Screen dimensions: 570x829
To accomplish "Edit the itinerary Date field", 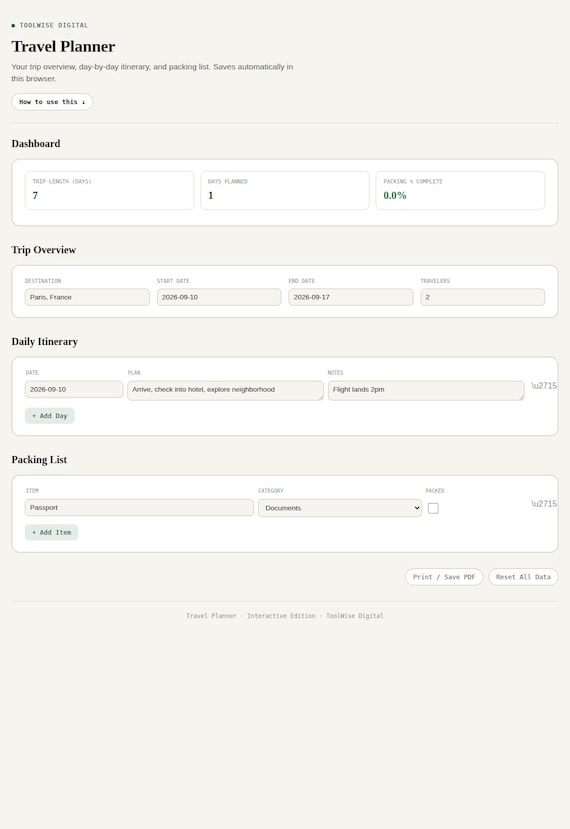I will click(x=74, y=389).
